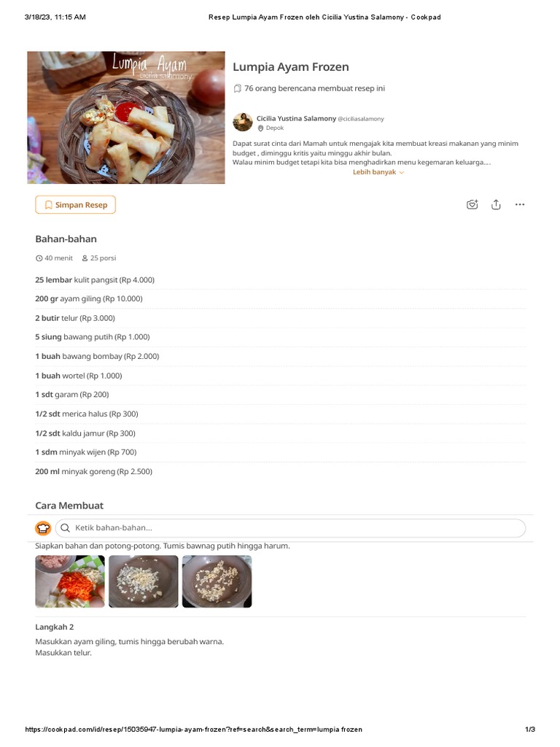Click the chevron next to Lebih banyak
Image resolution: width=560 pixels, height=747 pixels.
tap(402, 172)
